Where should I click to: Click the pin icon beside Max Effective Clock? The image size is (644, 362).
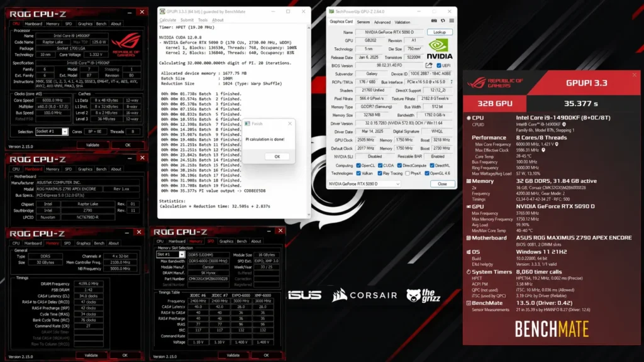pyautogui.click(x=543, y=150)
